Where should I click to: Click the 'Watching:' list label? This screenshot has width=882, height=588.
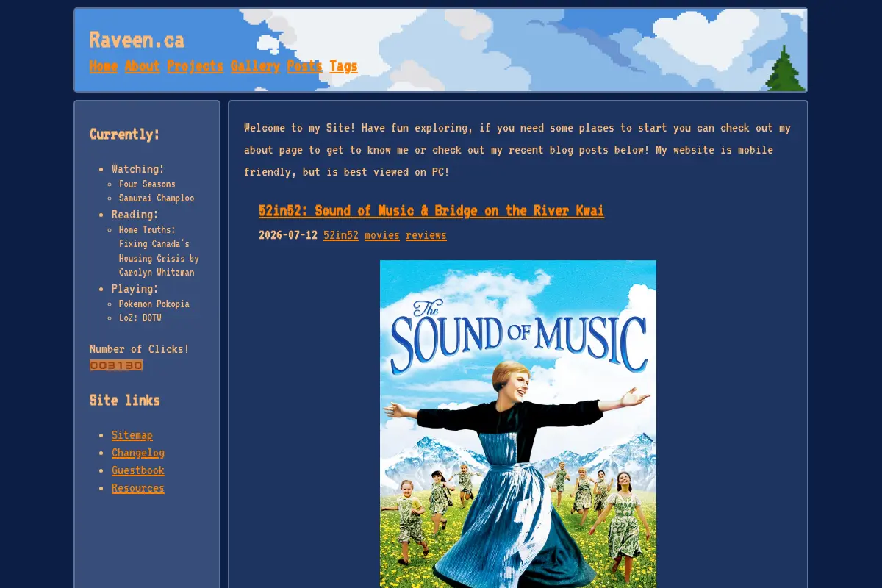click(x=138, y=169)
